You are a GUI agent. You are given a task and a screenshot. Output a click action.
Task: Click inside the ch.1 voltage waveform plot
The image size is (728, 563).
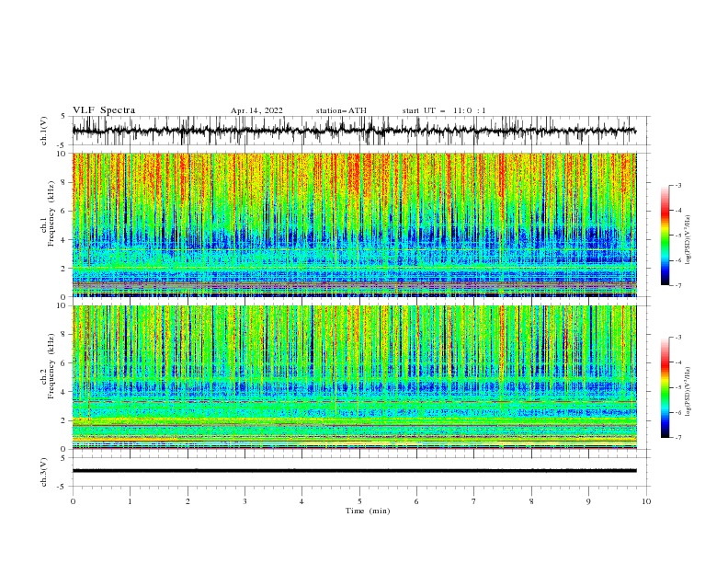tap(360, 131)
